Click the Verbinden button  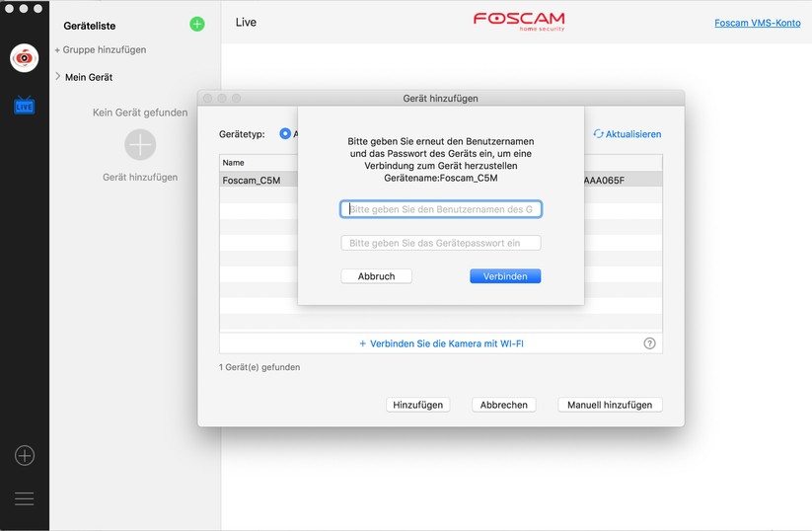[x=505, y=276]
